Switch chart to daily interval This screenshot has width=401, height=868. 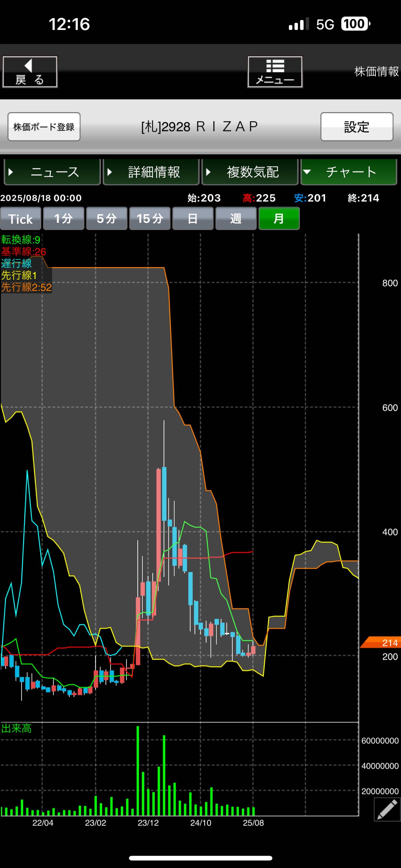(193, 219)
